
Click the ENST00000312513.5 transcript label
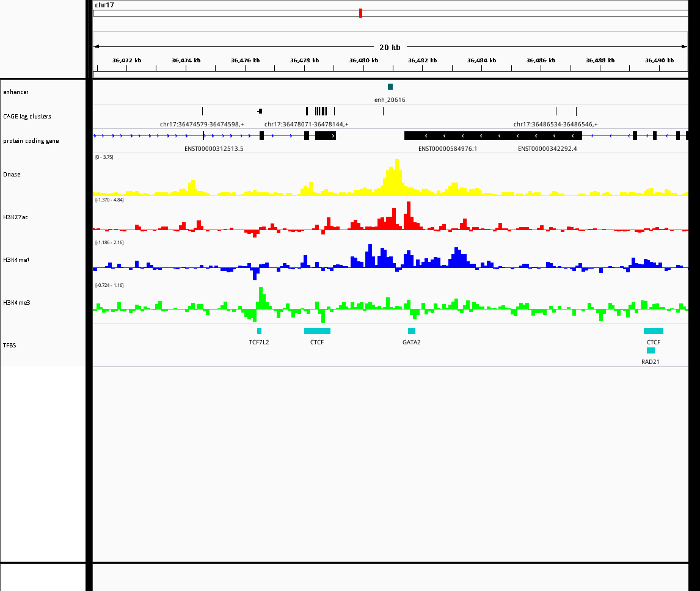click(214, 149)
